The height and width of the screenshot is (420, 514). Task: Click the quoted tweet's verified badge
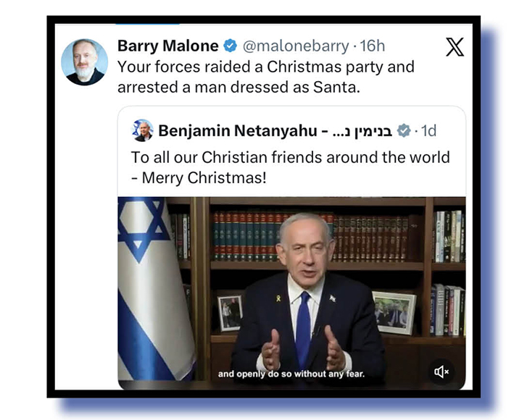point(404,130)
